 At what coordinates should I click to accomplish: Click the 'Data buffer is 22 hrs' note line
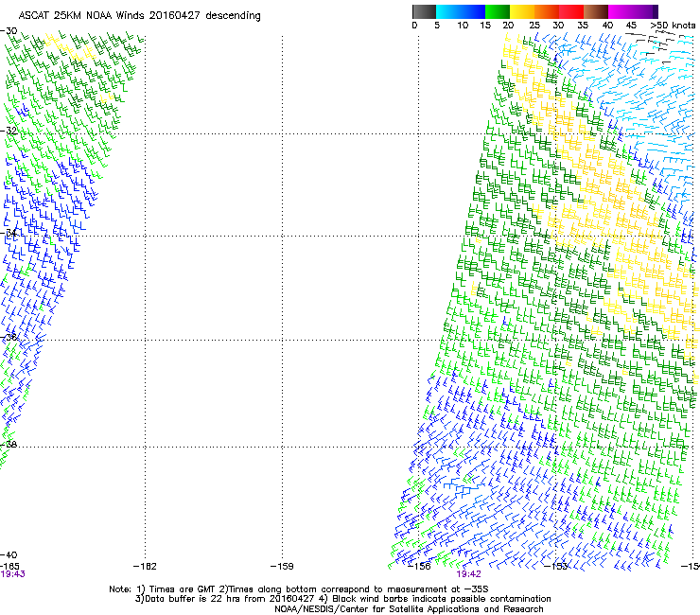pyautogui.click(x=342, y=599)
